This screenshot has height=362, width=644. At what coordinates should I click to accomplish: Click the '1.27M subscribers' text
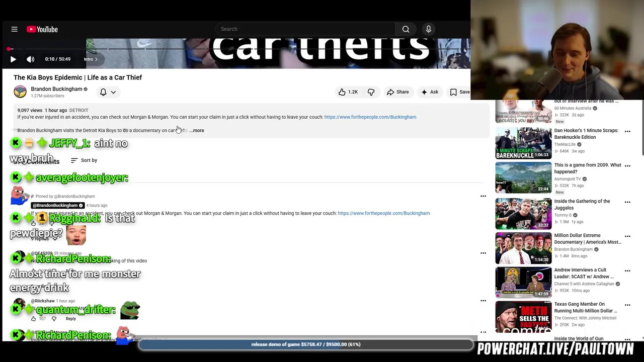47,96
